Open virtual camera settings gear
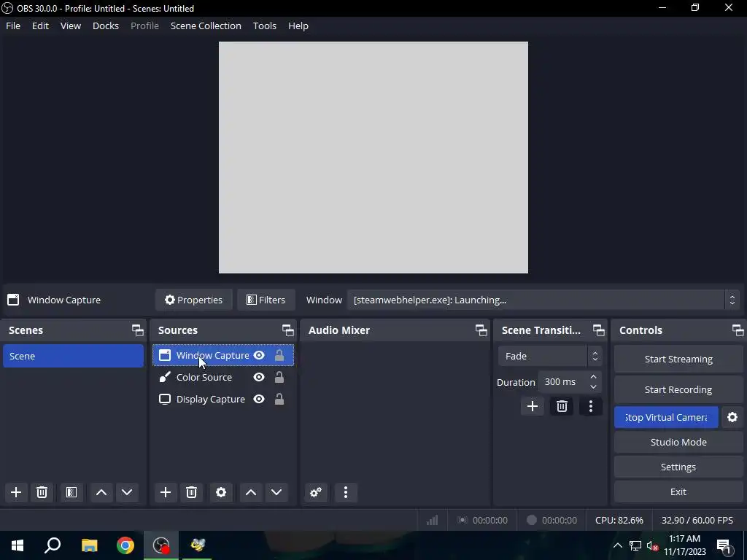This screenshot has width=747, height=560. click(x=732, y=417)
